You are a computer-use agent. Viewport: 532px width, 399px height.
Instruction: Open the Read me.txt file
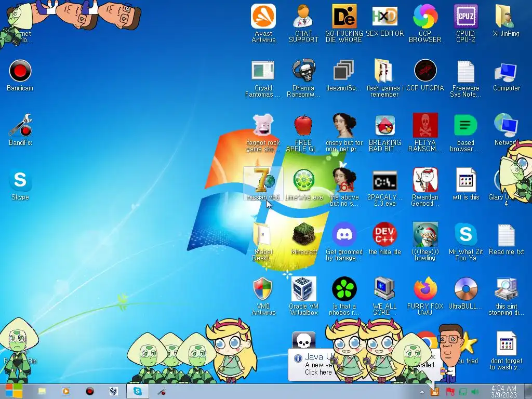[x=506, y=238]
